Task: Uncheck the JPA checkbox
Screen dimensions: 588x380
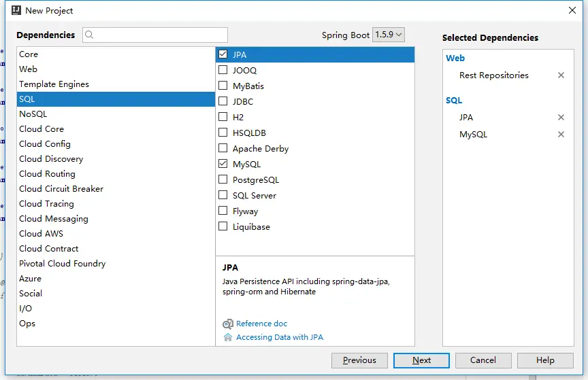Action: coord(223,54)
